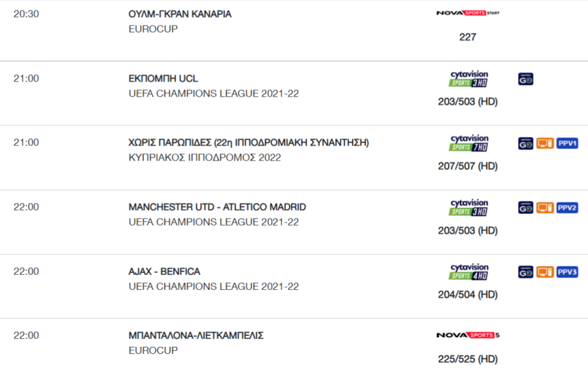The height and width of the screenshot is (373, 588).
Task: Click the Cytavision Sports 7HD logo
Action: pos(468,143)
